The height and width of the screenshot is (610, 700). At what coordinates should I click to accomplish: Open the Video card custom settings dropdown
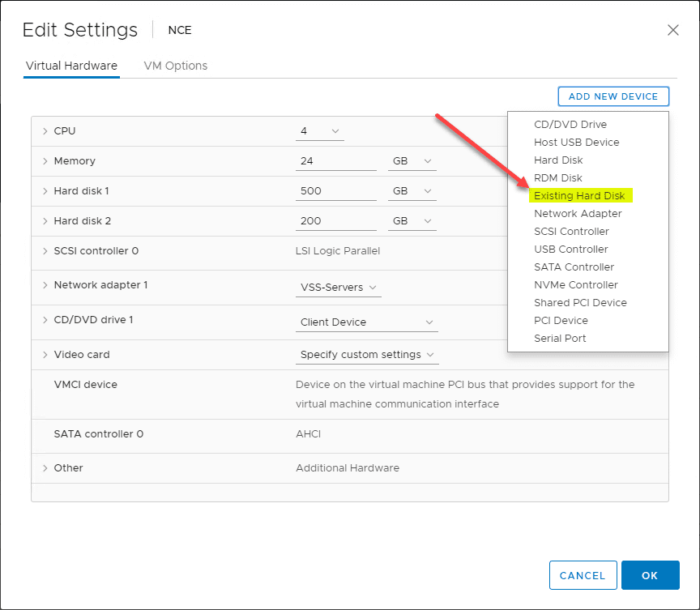(367, 355)
